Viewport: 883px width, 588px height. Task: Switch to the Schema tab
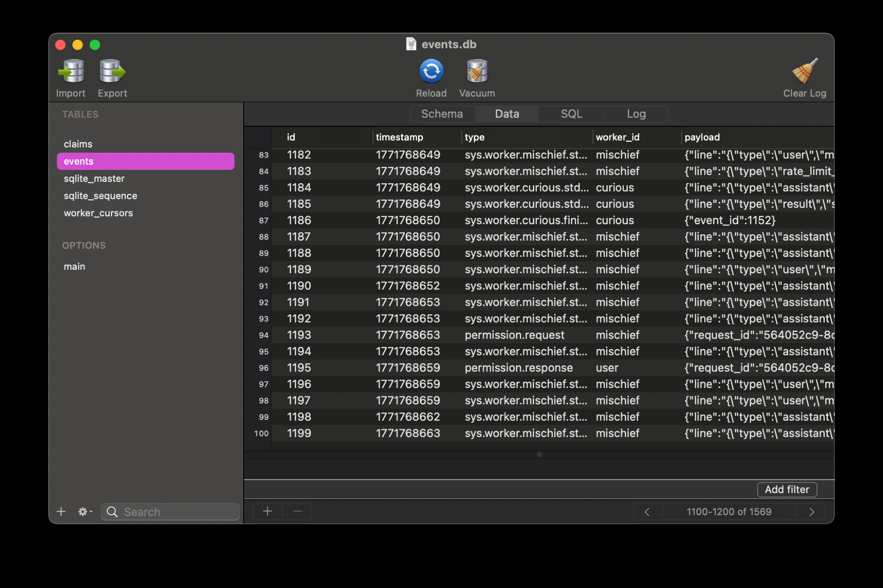(442, 114)
